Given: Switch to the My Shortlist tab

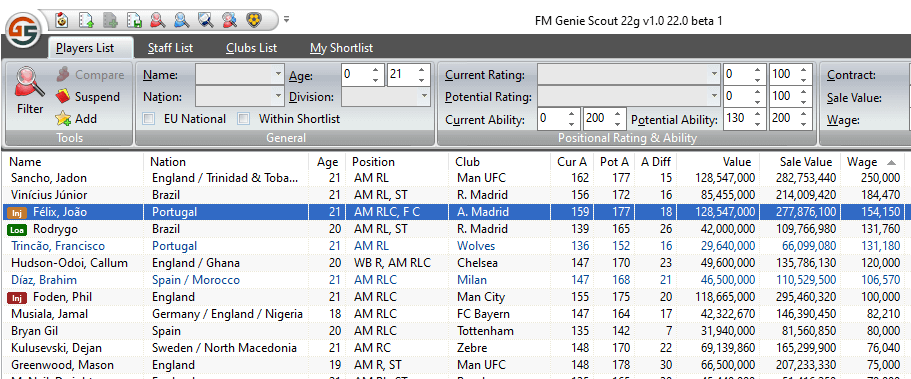Looking at the screenshot, I should tap(341, 48).
